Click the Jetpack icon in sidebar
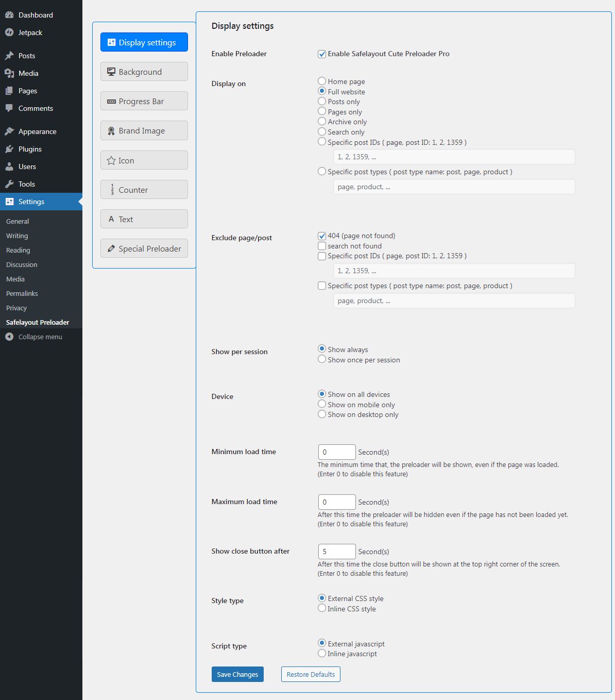This screenshot has width=615, height=700. coord(9,32)
